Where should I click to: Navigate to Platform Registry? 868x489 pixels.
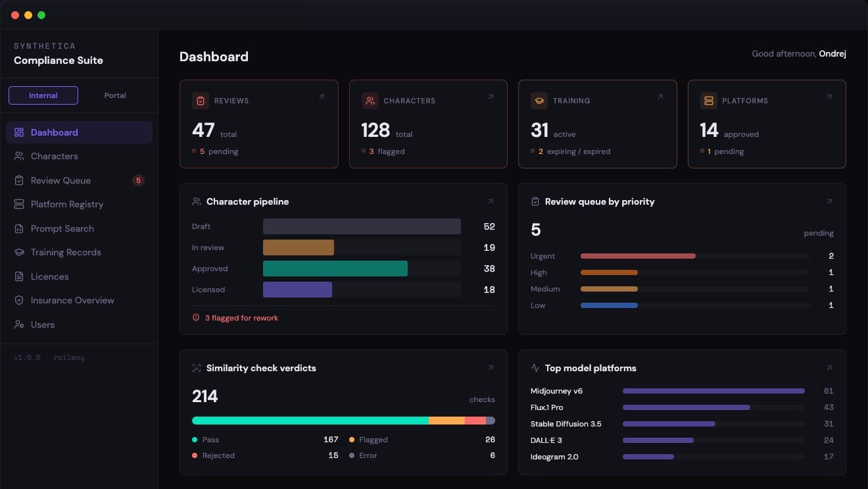(x=79, y=204)
